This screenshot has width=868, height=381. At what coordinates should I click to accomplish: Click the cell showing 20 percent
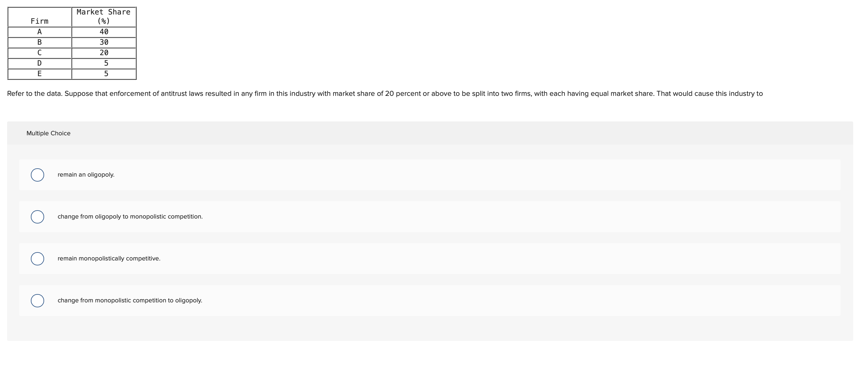click(x=103, y=52)
